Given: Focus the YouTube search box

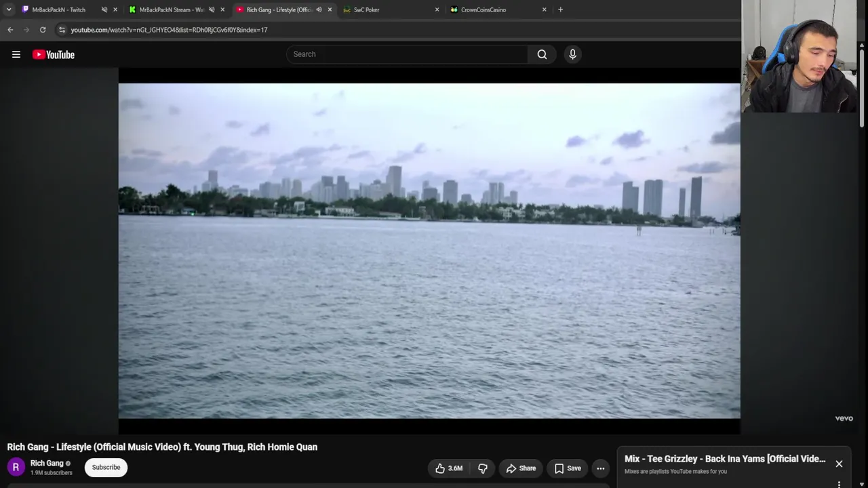Looking at the screenshot, I should click(x=407, y=54).
